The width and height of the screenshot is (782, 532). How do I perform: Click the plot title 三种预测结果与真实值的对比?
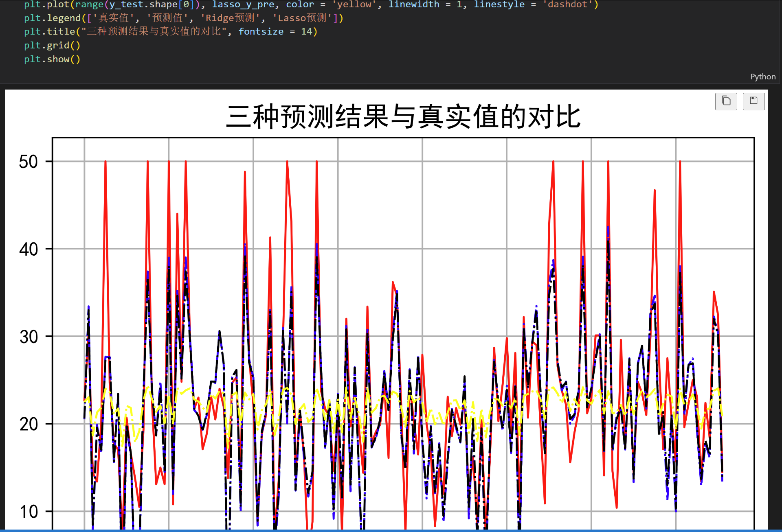[x=403, y=117]
